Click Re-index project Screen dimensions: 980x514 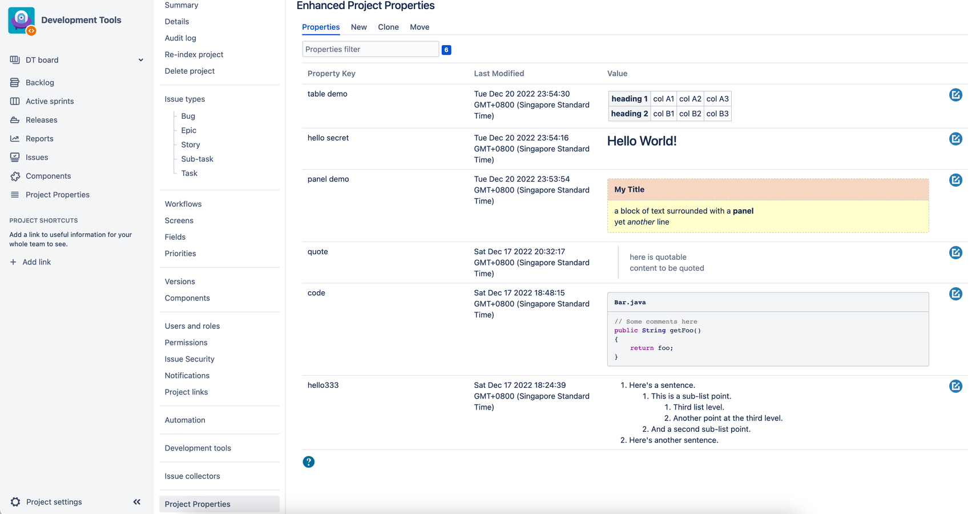(x=194, y=55)
